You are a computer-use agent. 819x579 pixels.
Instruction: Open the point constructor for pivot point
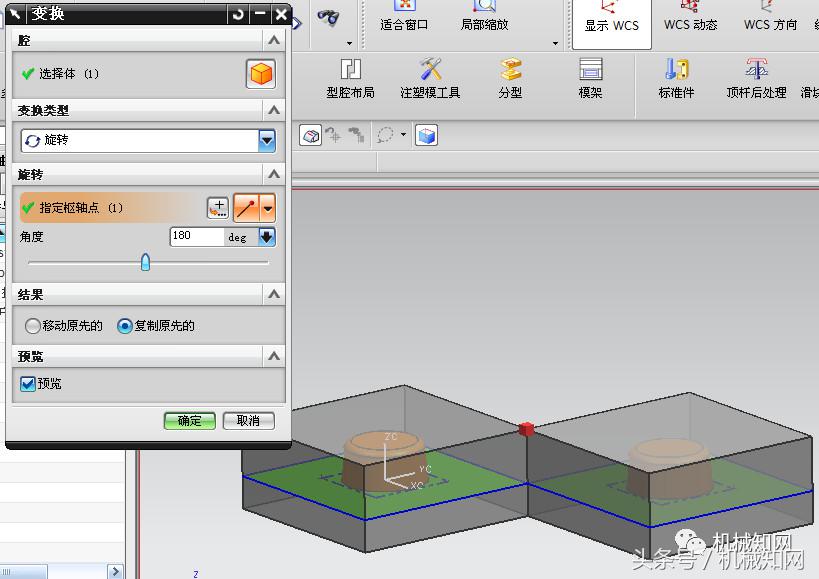(218, 207)
